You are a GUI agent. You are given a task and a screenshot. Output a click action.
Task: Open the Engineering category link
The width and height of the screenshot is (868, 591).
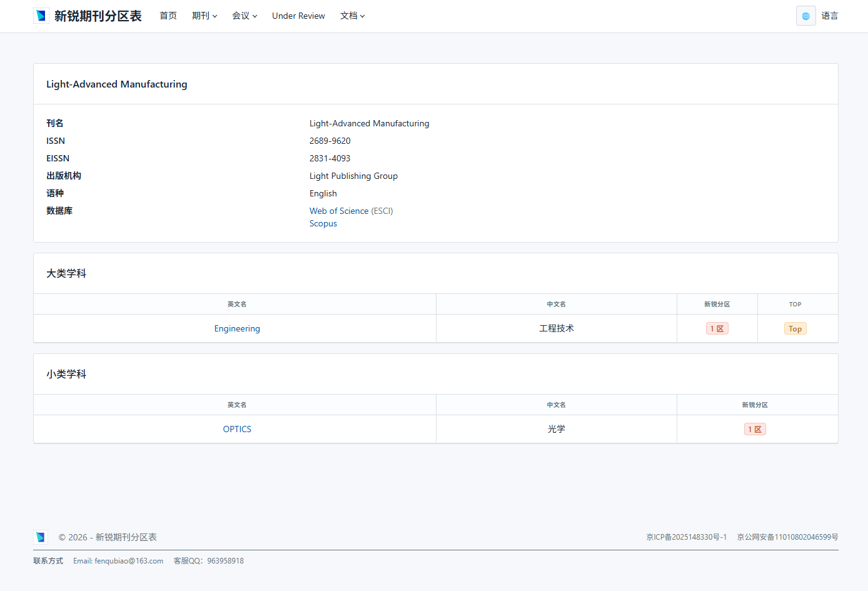coord(237,328)
